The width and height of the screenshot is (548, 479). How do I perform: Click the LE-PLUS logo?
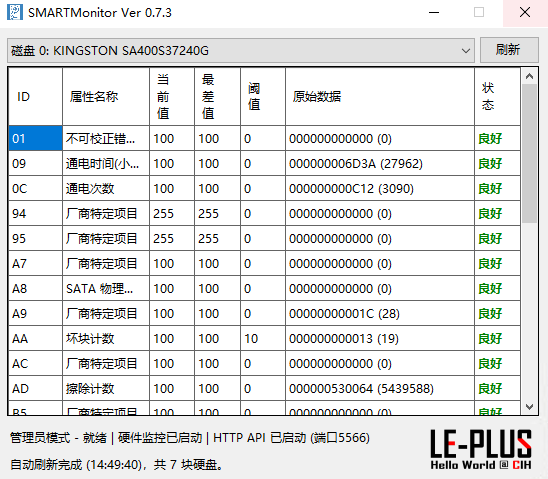click(x=481, y=449)
